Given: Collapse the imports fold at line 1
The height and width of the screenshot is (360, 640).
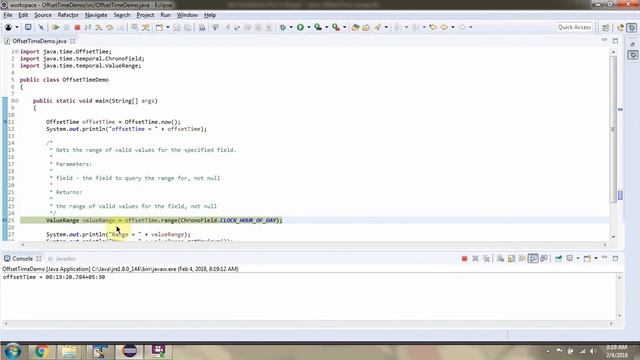Looking at the screenshot, I should 16,52.
